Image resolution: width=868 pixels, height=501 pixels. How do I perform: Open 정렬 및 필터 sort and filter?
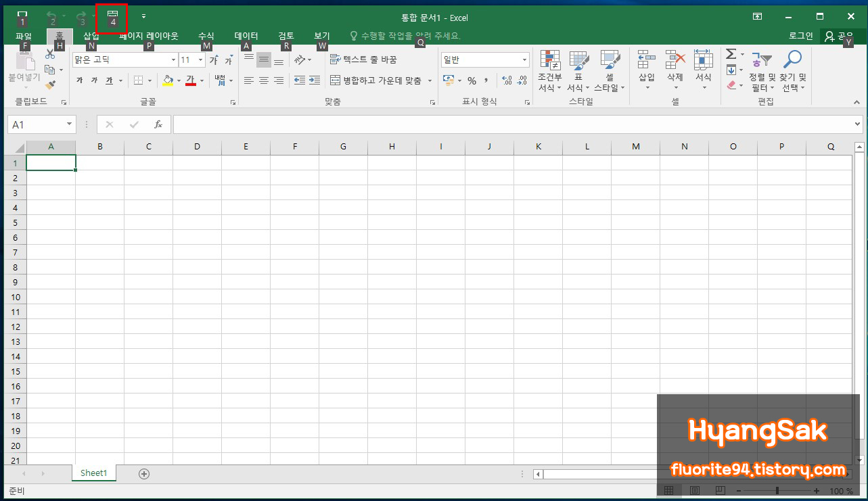[x=762, y=71]
